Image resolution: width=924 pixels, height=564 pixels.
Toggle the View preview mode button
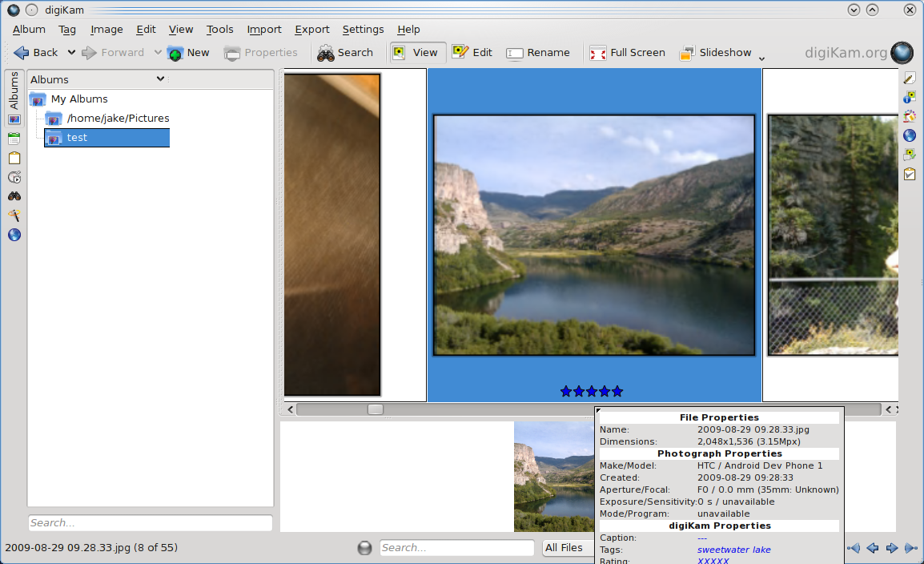coord(416,52)
